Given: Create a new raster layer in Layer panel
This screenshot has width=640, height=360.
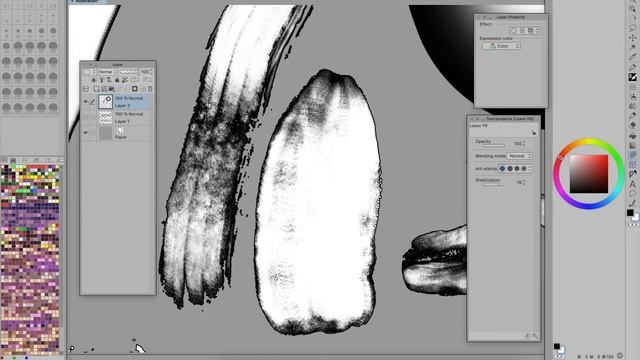Looking at the screenshot, I should tap(96, 89).
